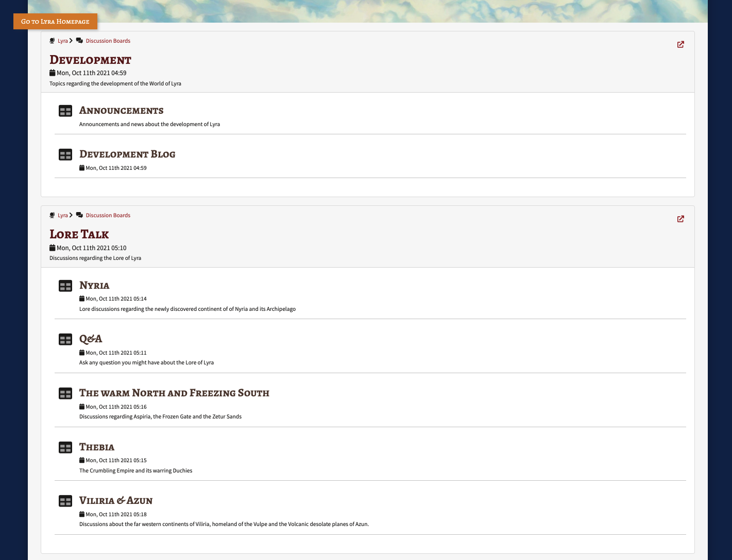The width and height of the screenshot is (732, 560).
Task: Click the board icon beside Q&A
Action: [65, 340]
